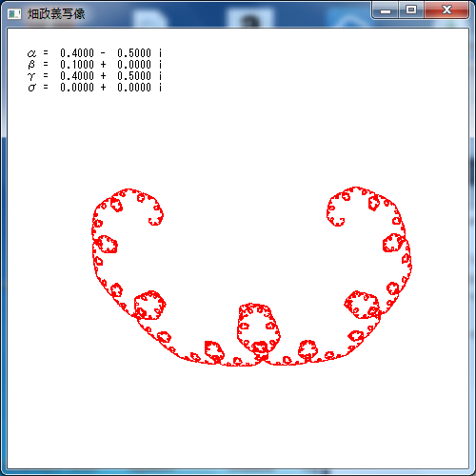
Task: Maximize the 畑政義写像 window
Action: click(411, 10)
